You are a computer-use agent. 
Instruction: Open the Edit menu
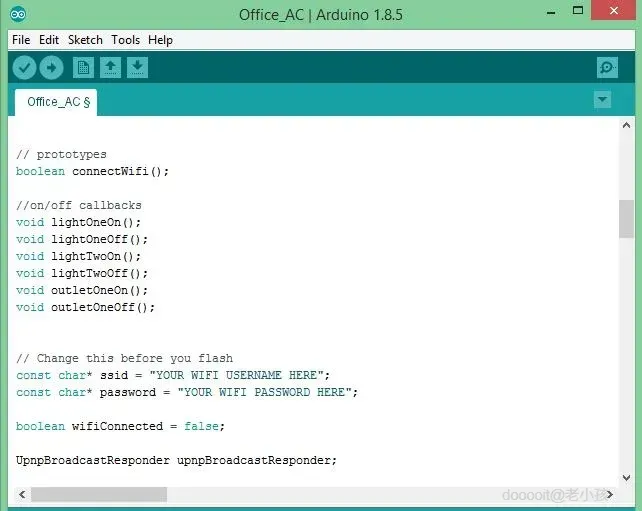[49, 40]
